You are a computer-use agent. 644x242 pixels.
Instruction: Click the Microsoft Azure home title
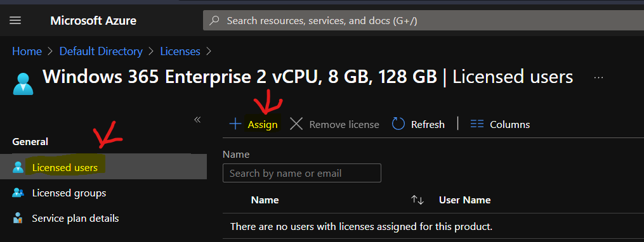tap(93, 20)
